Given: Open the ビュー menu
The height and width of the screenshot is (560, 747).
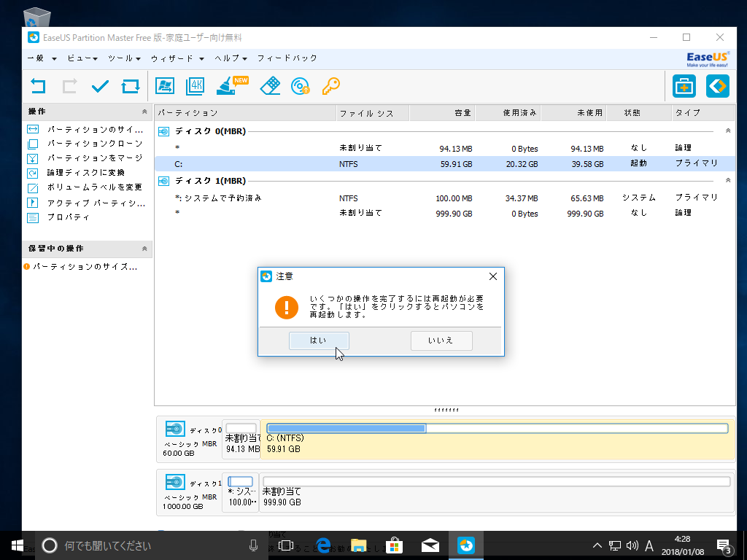Looking at the screenshot, I should 82,58.
